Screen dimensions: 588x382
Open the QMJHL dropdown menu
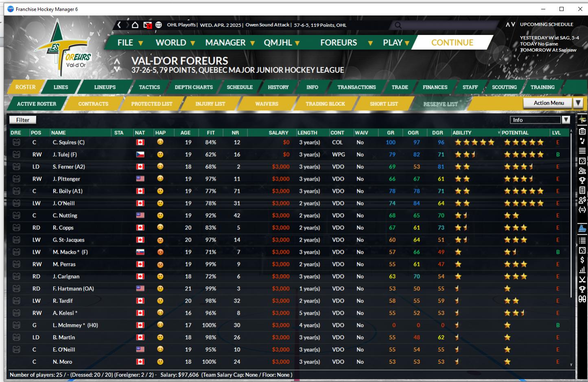(282, 43)
